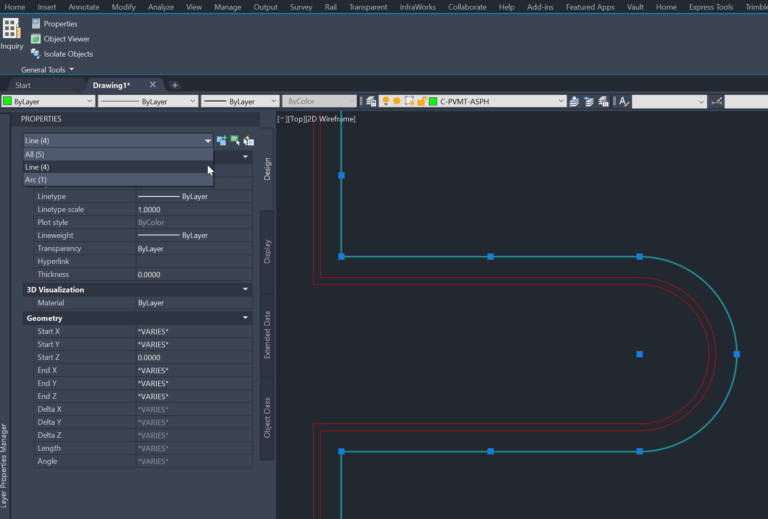Toggle layer freeze sun icon

397,101
